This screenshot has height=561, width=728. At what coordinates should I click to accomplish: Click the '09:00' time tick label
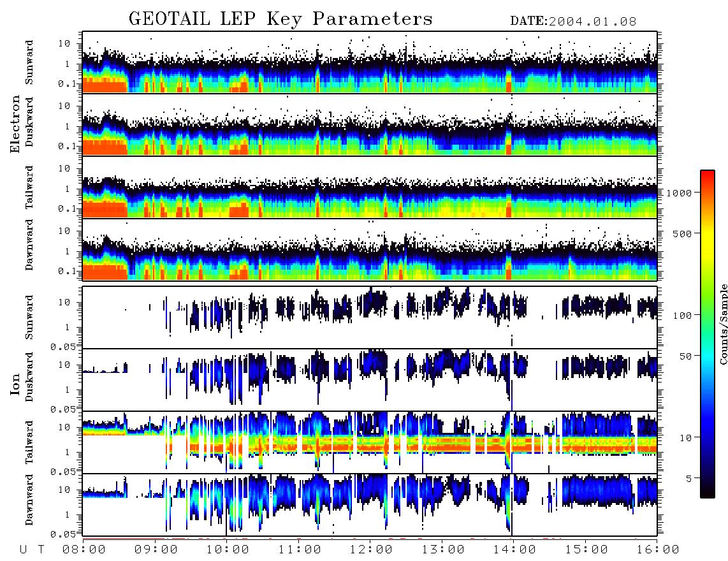pos(156,550)
